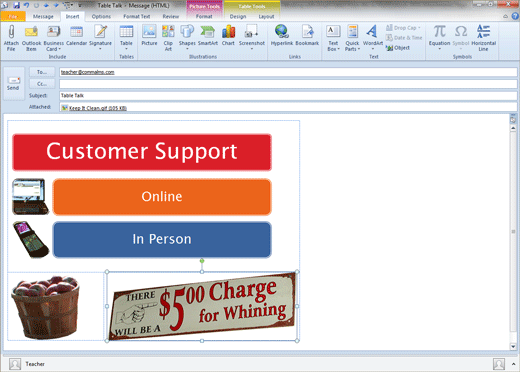Switch to the Message tab
This screenshot has height=372, width=520.
tap(43, 16)
